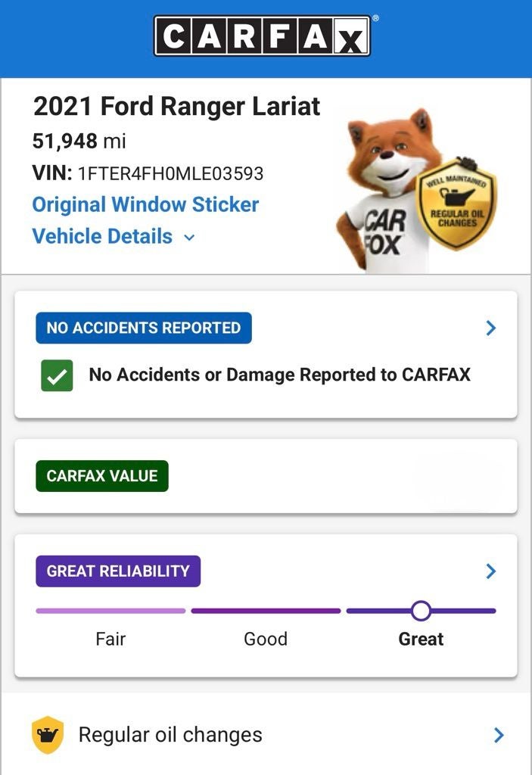Click chevron next to Vehicle Details
Viewport: 532px width, 775px height.
click(x=189, y=238)
